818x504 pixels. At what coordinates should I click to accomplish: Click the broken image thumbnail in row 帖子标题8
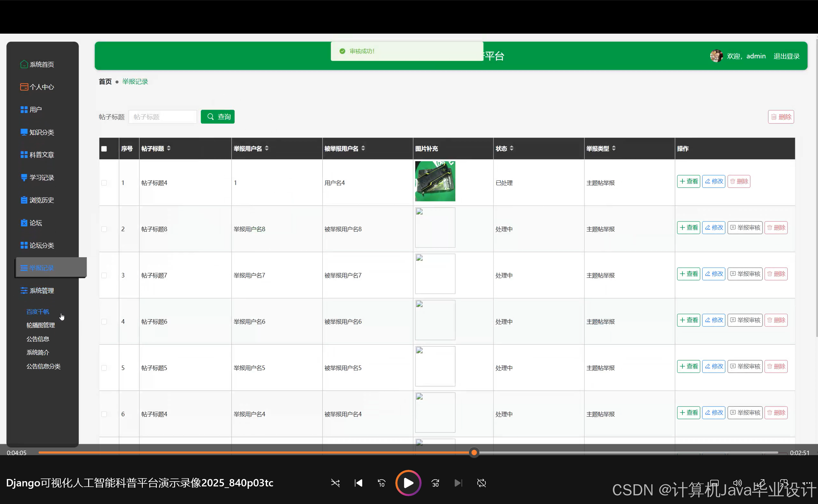click(x=435, y=227)
